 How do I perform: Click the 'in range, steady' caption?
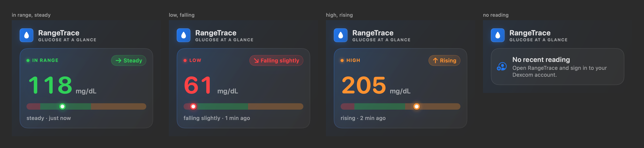[x=31, y=15]
